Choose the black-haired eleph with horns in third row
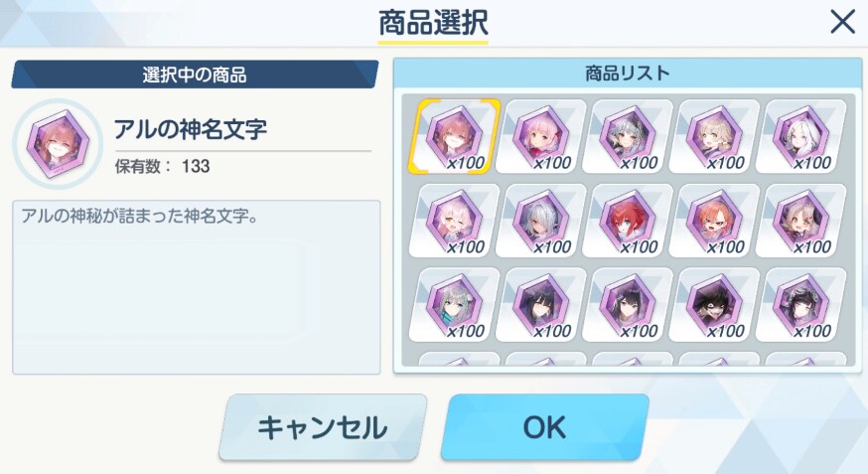This screenshot has width=868, height=474. (x=541, y=304)
